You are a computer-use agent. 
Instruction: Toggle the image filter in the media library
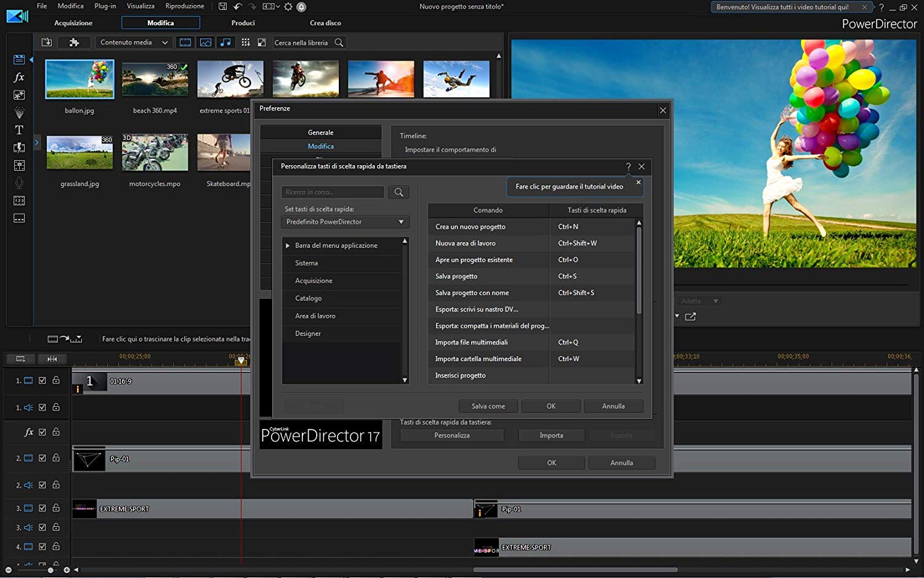tap(206, 43)
